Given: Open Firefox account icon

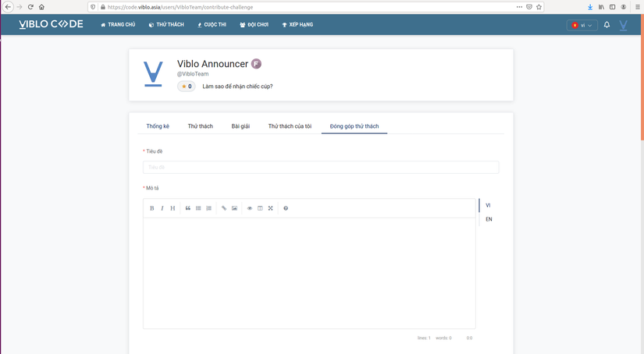Looking at the screenshot, I should (624, 7).
